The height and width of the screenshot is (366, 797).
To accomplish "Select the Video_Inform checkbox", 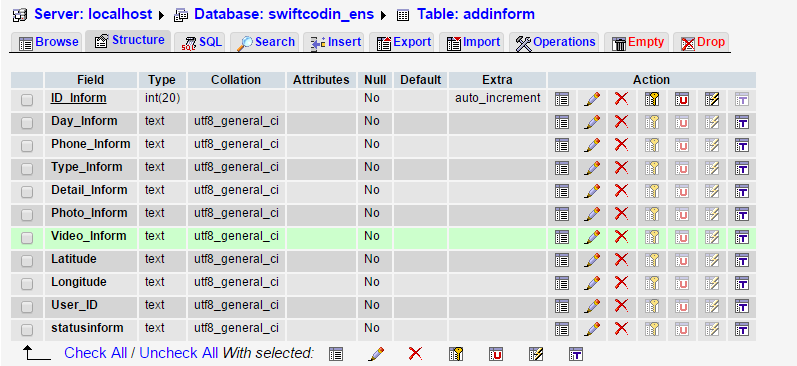I will pos(27,238).
